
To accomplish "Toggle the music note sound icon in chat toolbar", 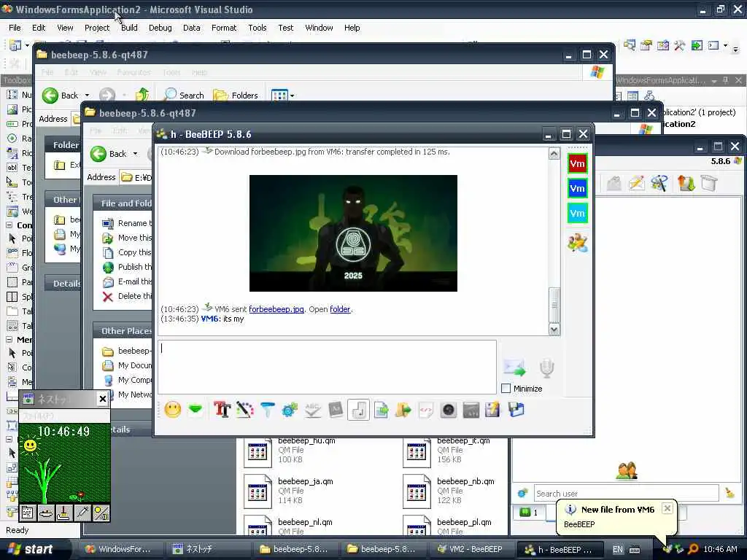I will tap(358, 410).
